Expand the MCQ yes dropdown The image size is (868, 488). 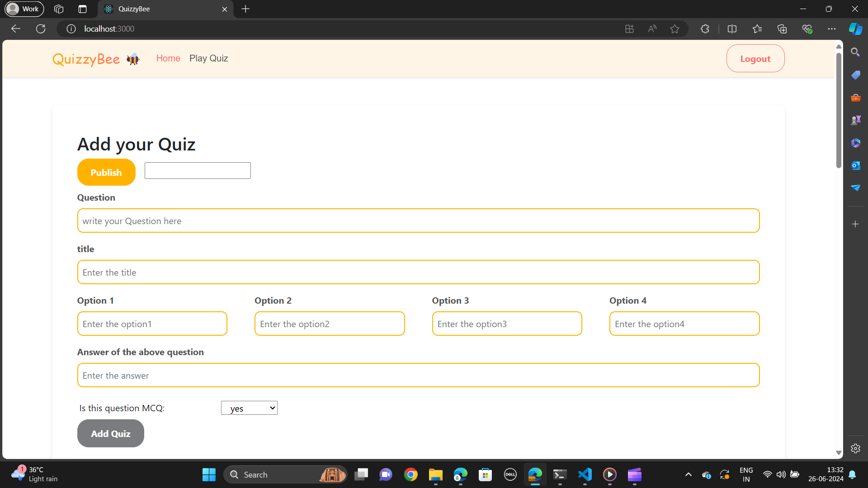(x=249, y=408)
